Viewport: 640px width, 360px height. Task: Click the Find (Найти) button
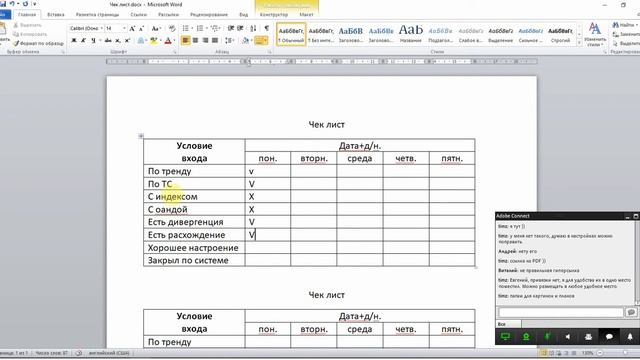625,25
